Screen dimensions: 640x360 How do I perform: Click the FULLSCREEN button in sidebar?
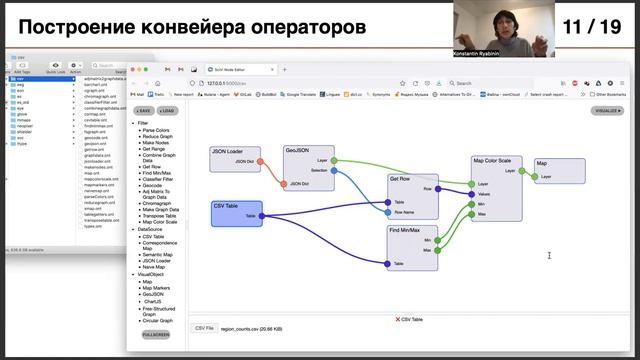(156, 335)
